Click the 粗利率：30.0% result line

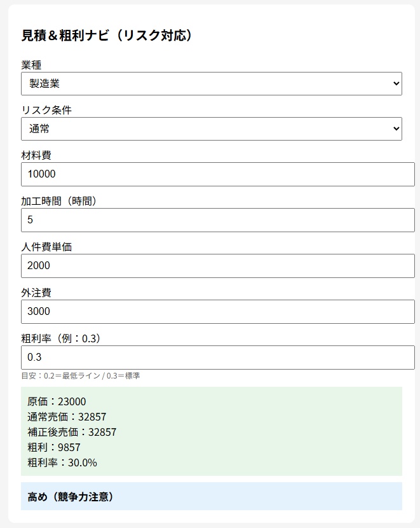pos(62,462)
